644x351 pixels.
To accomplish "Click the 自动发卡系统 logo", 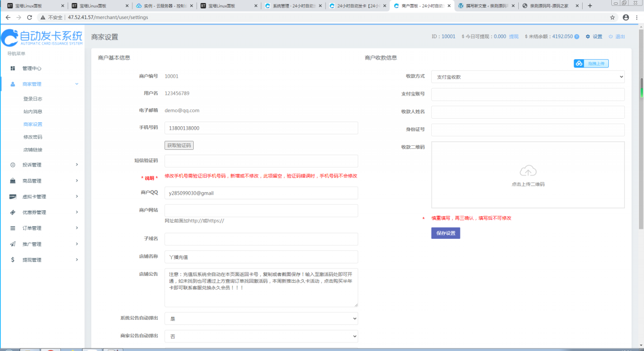I will (x=42, y=37).
